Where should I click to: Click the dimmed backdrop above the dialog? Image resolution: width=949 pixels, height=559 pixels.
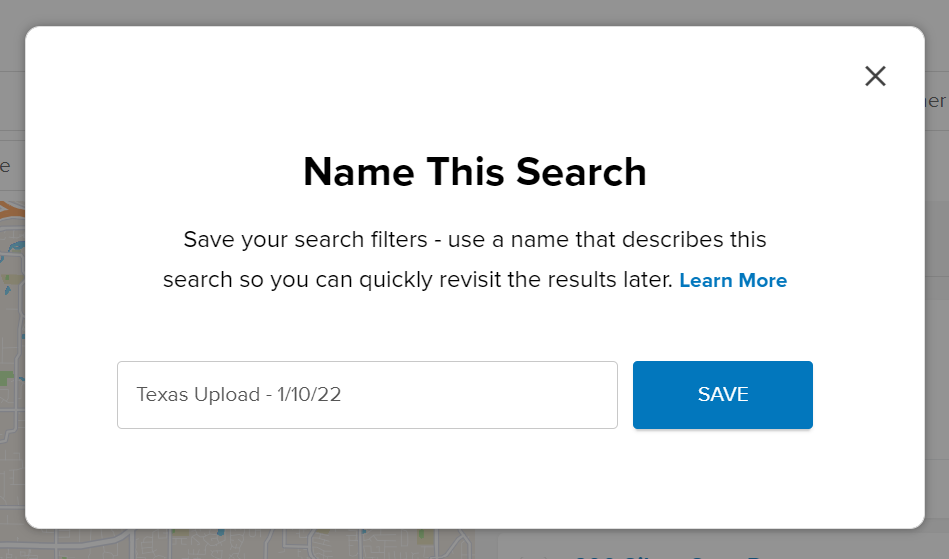474,12
